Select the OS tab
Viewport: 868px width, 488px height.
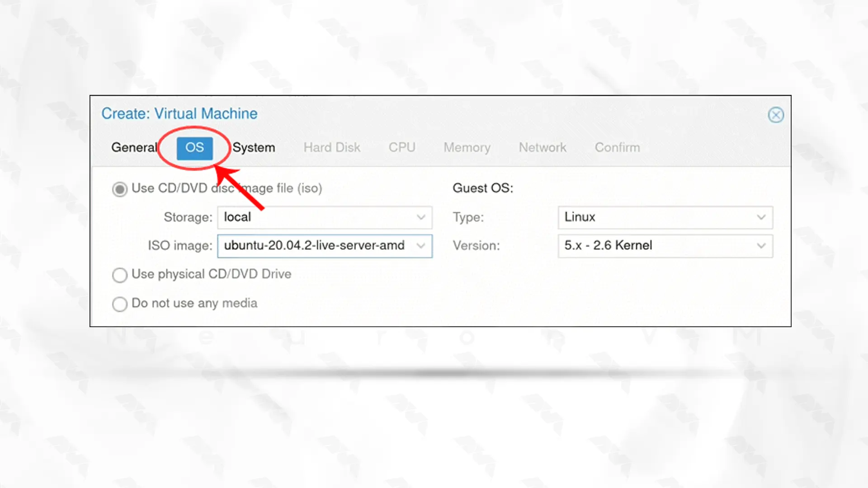click(194, 148)
